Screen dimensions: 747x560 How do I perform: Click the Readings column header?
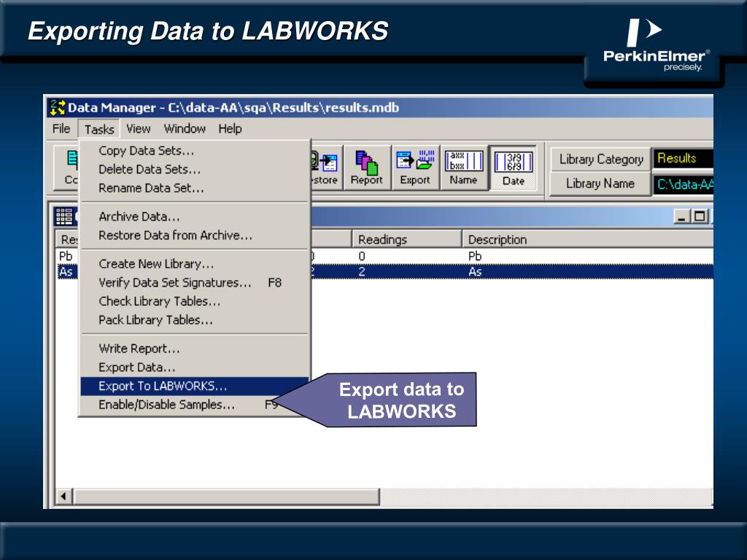pos(407,239)
